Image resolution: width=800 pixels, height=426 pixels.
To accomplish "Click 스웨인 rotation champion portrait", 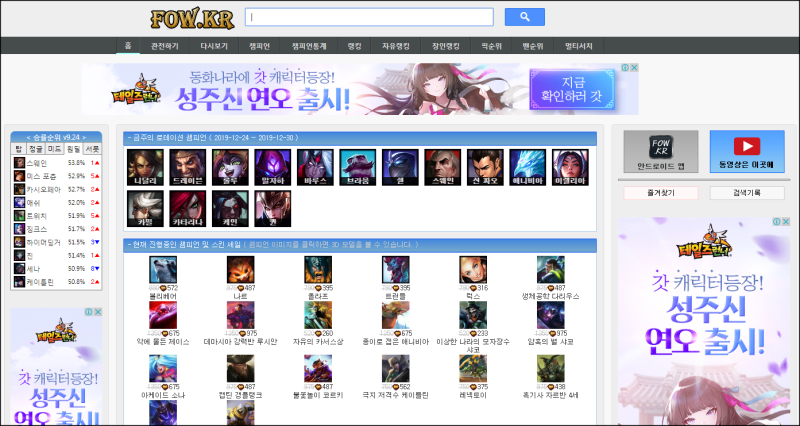I will click(443, 167).
